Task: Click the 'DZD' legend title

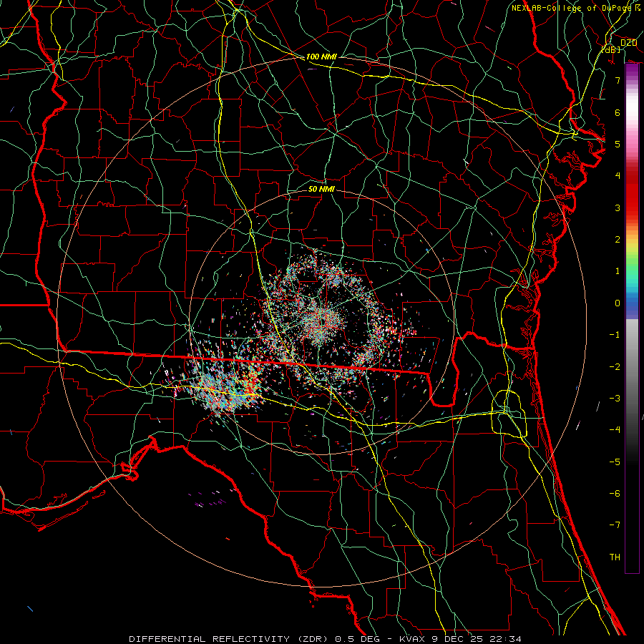Action: coord(628,42)
